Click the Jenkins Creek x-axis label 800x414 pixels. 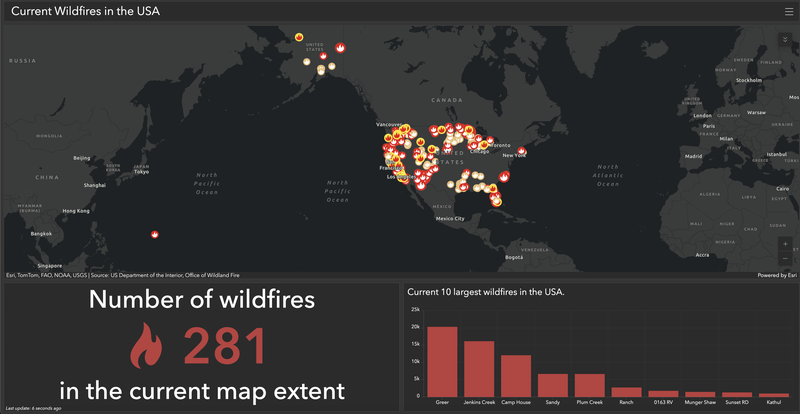(x=479, y=402)
